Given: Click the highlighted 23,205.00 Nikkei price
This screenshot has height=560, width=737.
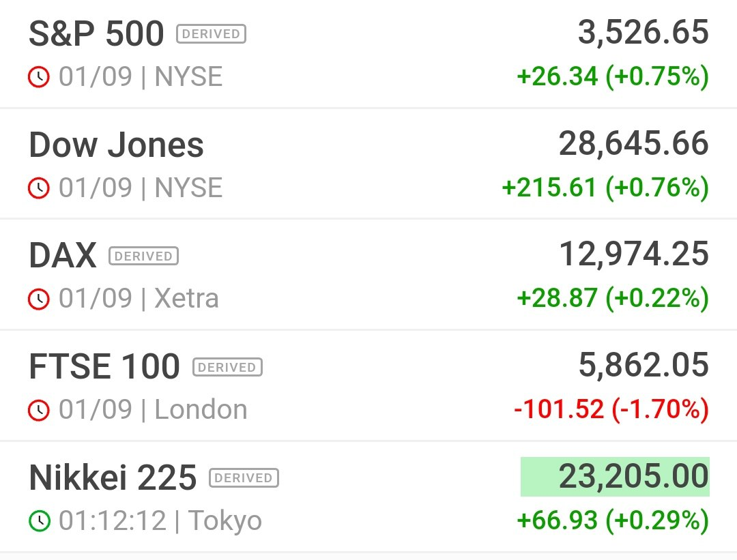Looking at the screenshot, I should pyautogui.click(x=615, y=476).
